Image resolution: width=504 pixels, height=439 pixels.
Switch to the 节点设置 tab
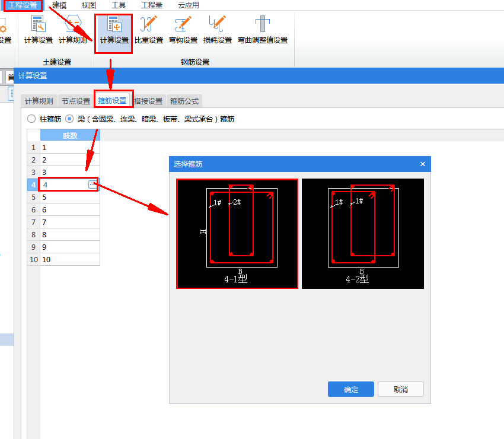tap(76, 101)
